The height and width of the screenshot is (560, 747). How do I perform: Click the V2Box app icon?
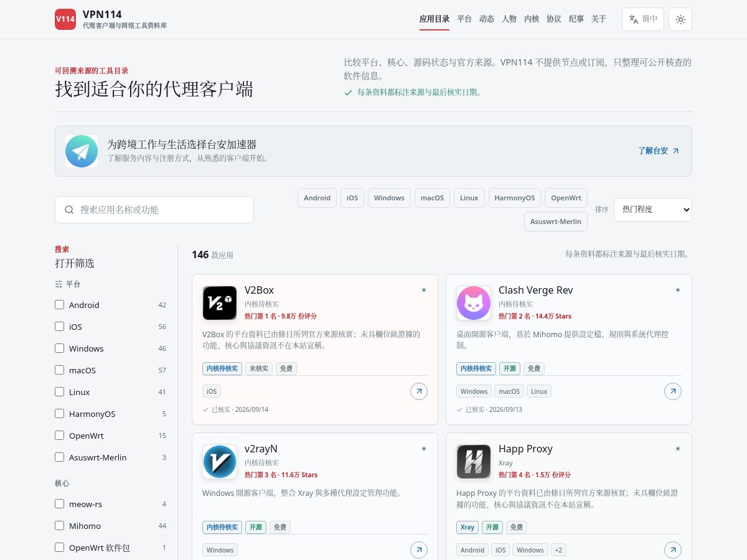coord(220,303)
